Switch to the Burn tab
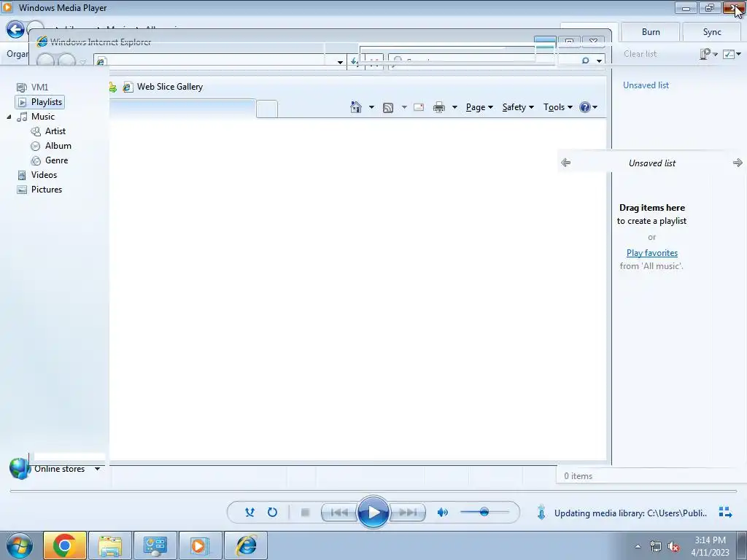This screenshot has height=560, width=747. point(651,32)
